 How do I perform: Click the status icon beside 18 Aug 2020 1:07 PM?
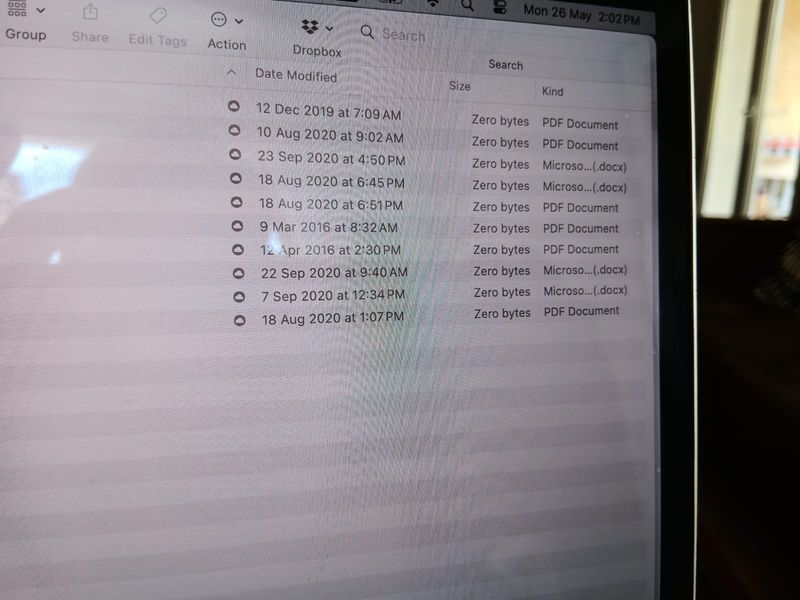[x=239, y=320]
